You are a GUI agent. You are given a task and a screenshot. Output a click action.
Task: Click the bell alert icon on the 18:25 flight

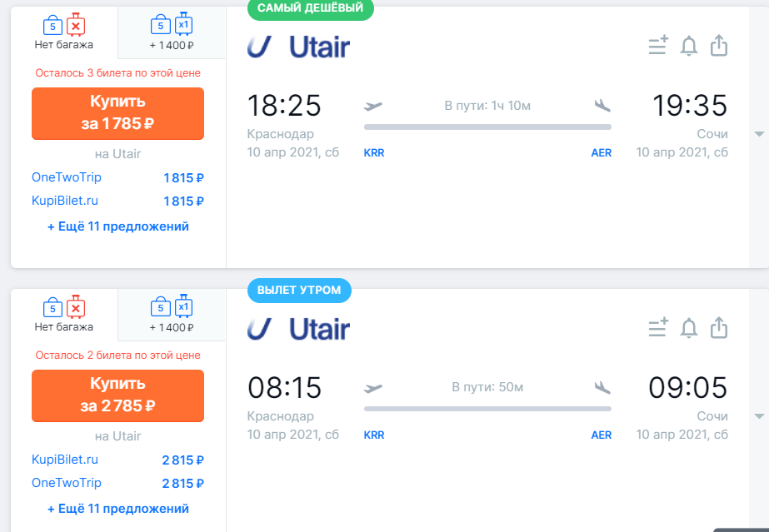(688, 46)
